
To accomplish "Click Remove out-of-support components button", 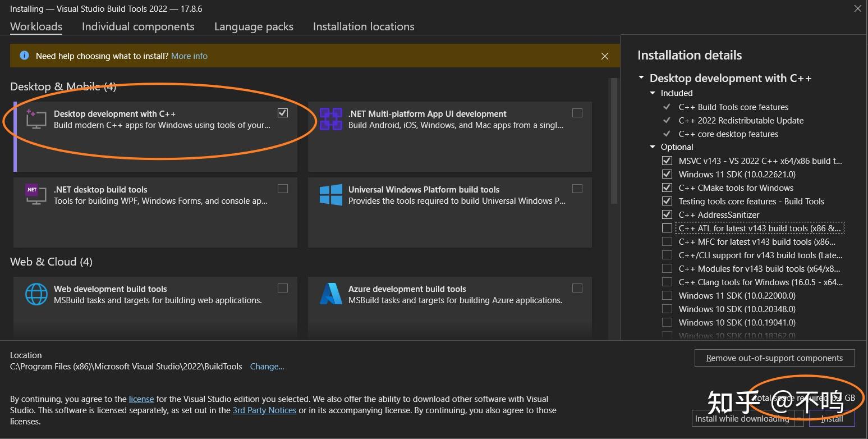I will click(774, 358).
